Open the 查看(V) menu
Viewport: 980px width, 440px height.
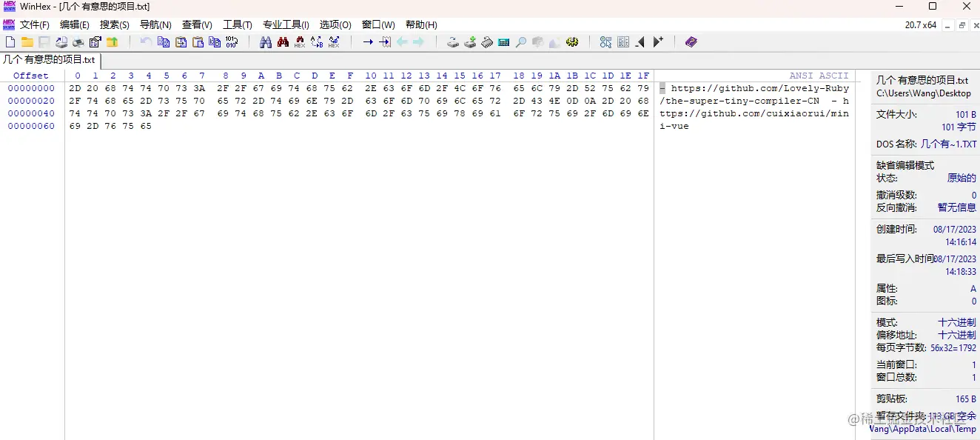197,24
